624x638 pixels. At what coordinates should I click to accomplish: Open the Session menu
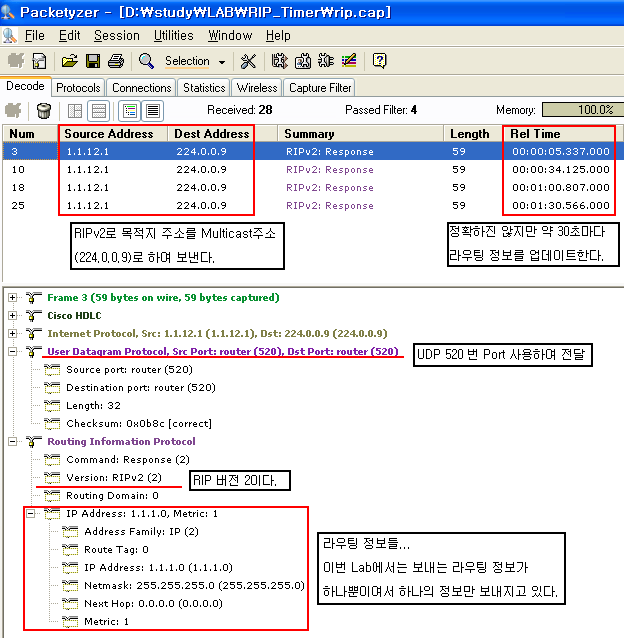tap(117, 36)
